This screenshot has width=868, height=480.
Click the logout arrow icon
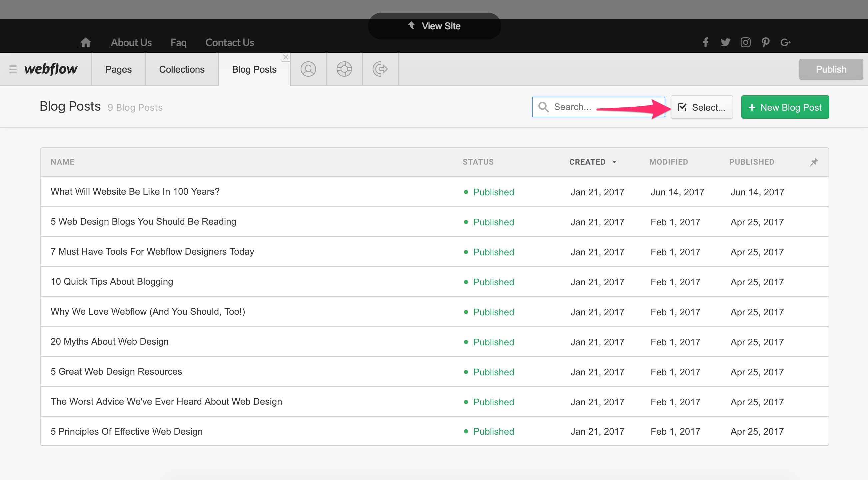pyautogui.click(x=380, y=69)
